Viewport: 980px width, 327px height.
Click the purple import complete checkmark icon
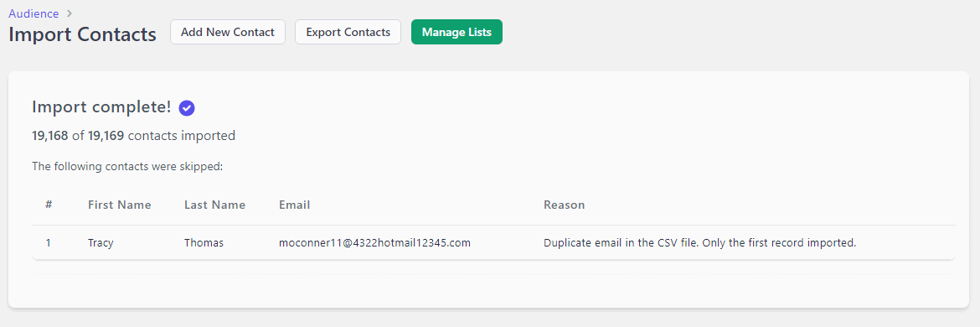click(187, 108)
